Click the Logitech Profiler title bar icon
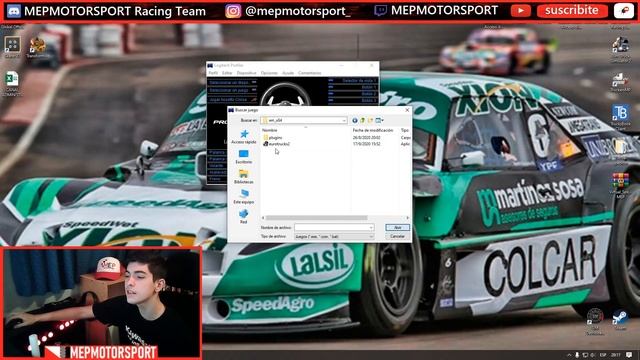The height and width of the screenshot is (360, 640). point(210,65)
